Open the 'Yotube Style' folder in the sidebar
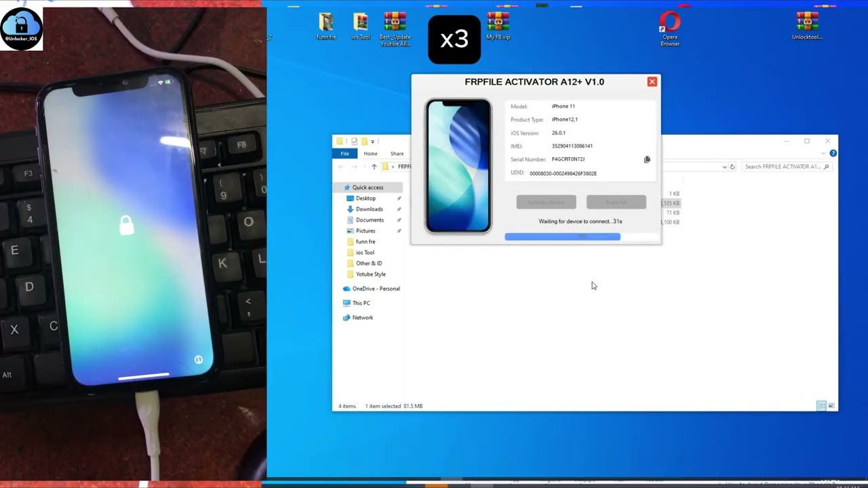868x488 pixels. pos(370,274)
